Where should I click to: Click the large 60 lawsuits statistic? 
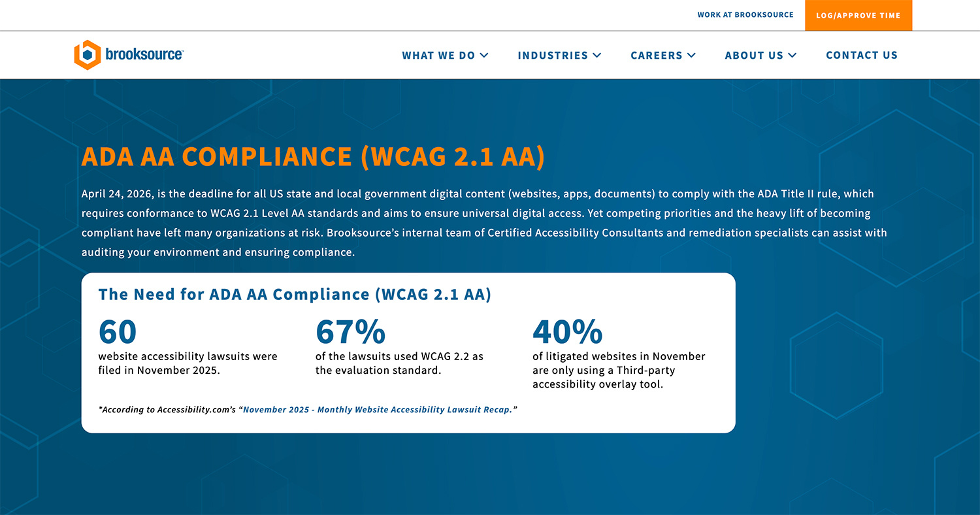click(118, 331)
